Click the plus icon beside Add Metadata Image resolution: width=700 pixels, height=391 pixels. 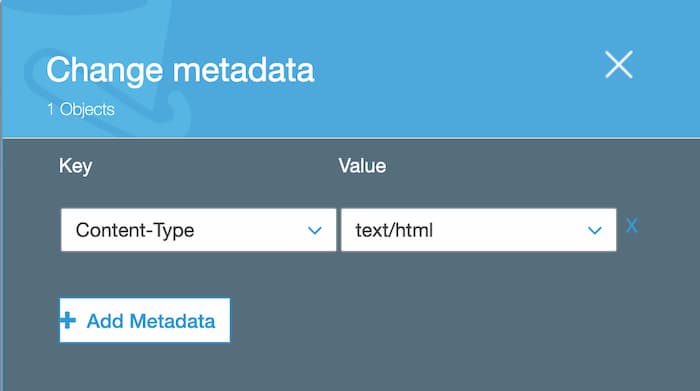(67, 320)
